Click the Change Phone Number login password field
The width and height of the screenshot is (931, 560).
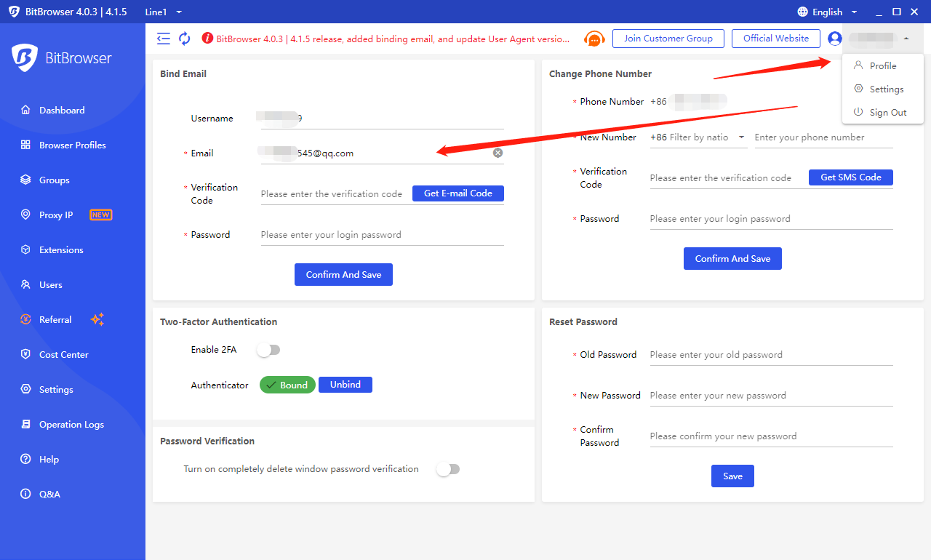[771, 219]
